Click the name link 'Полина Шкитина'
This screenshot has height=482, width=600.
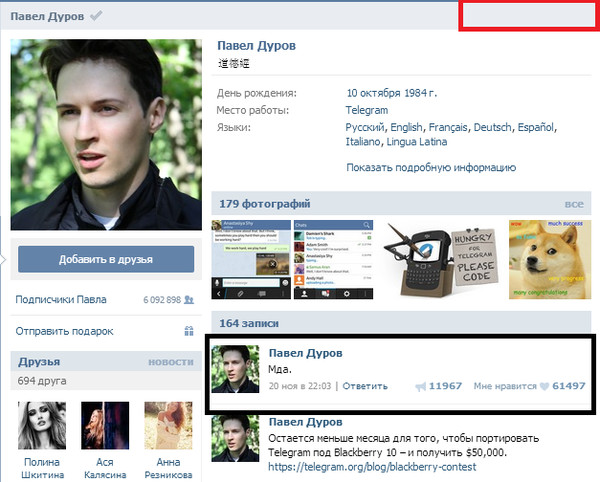coord(42,468)
